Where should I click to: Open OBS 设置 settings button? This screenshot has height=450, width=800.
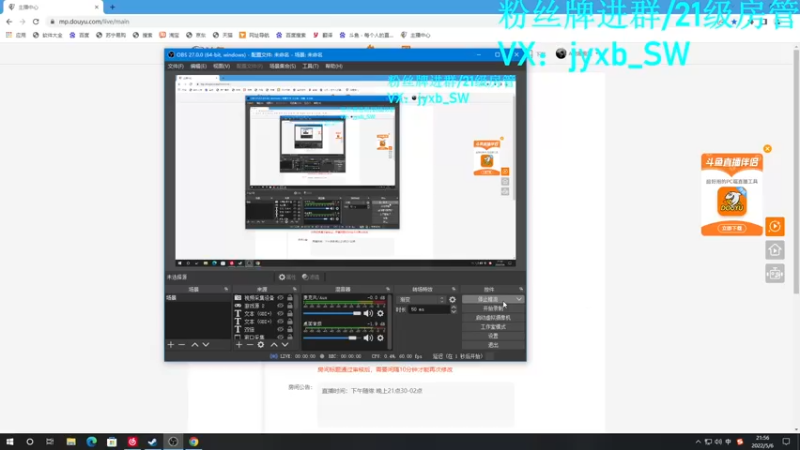(x=493, y=336)
